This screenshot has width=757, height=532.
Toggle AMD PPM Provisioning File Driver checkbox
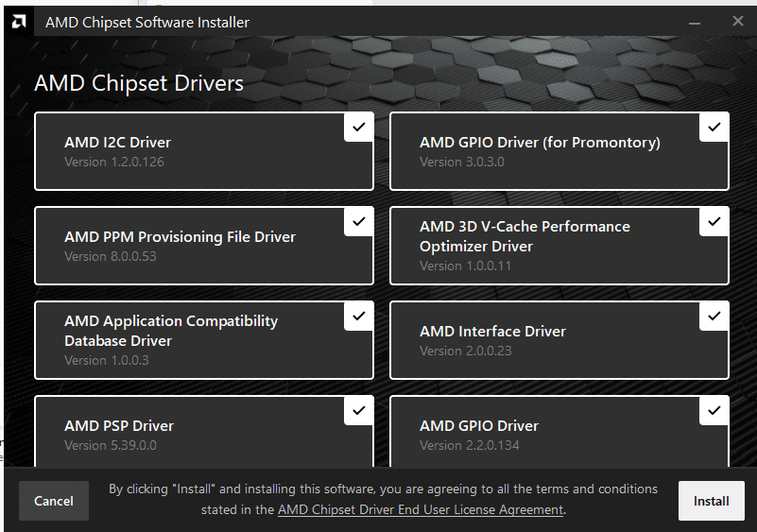[x=359, y=222]
